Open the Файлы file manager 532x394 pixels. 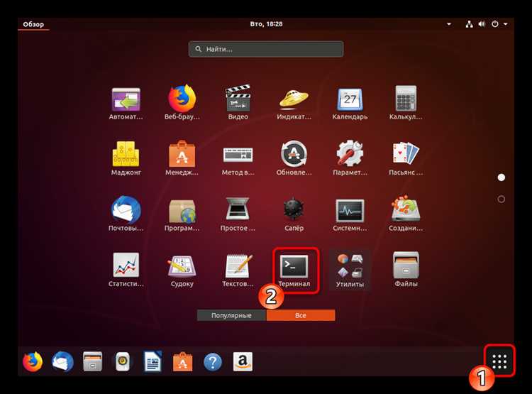point(406,270)
